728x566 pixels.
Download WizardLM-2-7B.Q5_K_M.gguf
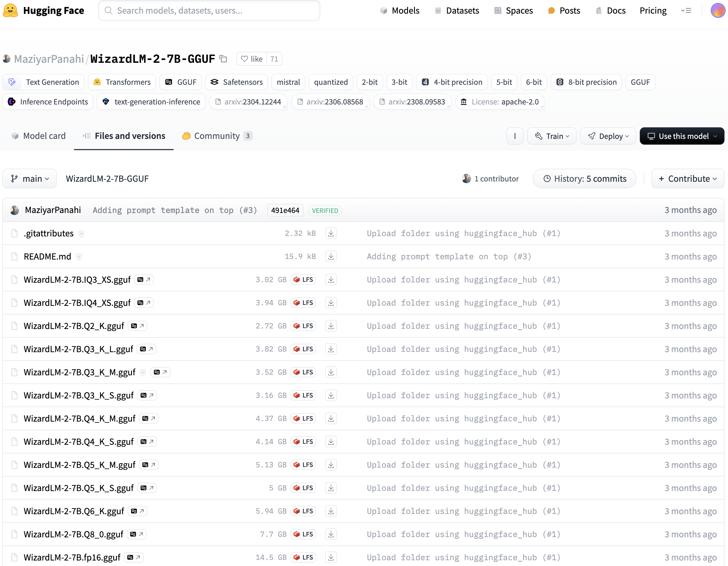[x=331, y=465]
